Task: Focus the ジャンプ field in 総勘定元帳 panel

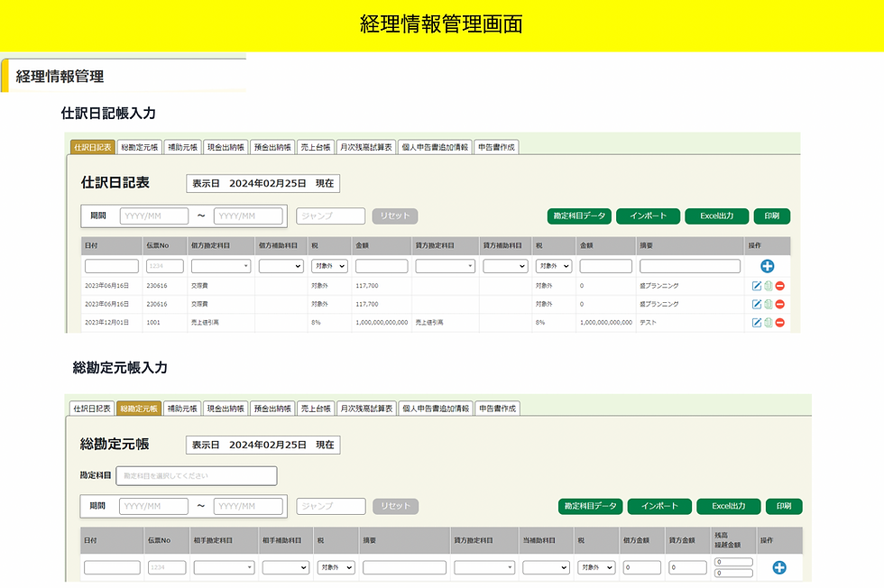Action: click(x=331, y=506)
